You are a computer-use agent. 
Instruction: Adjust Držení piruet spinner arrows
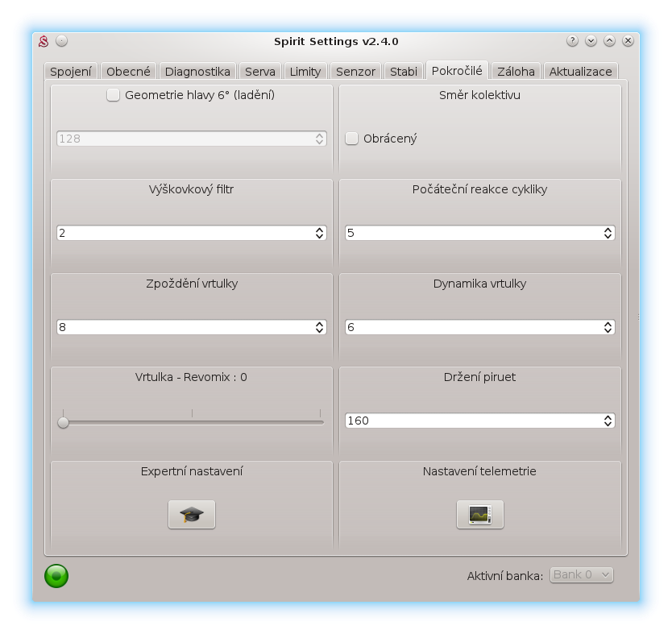pos(608,421)
